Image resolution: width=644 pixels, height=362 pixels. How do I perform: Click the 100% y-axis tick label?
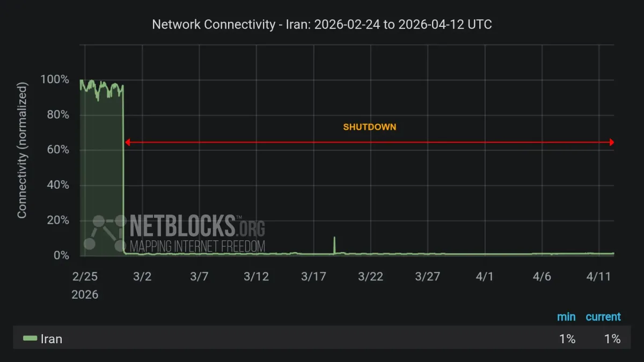coord(54,79)
